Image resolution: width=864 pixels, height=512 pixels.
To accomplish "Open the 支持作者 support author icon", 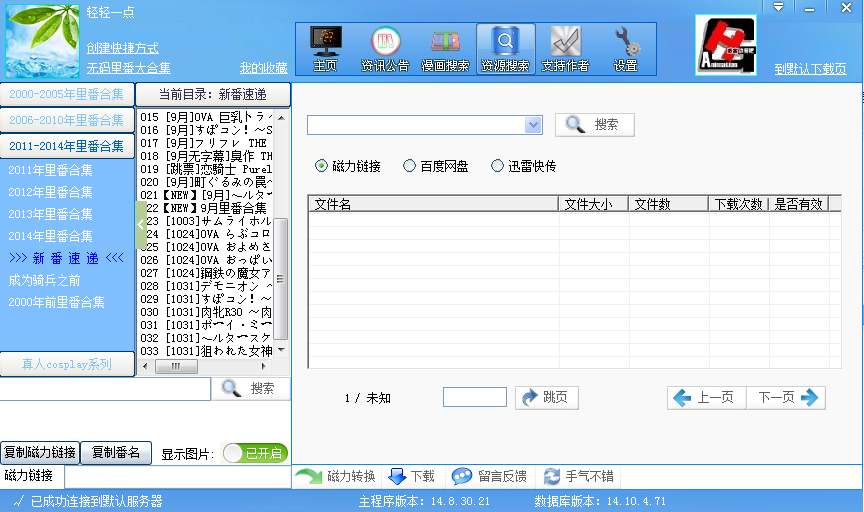I will coord(565,42).
